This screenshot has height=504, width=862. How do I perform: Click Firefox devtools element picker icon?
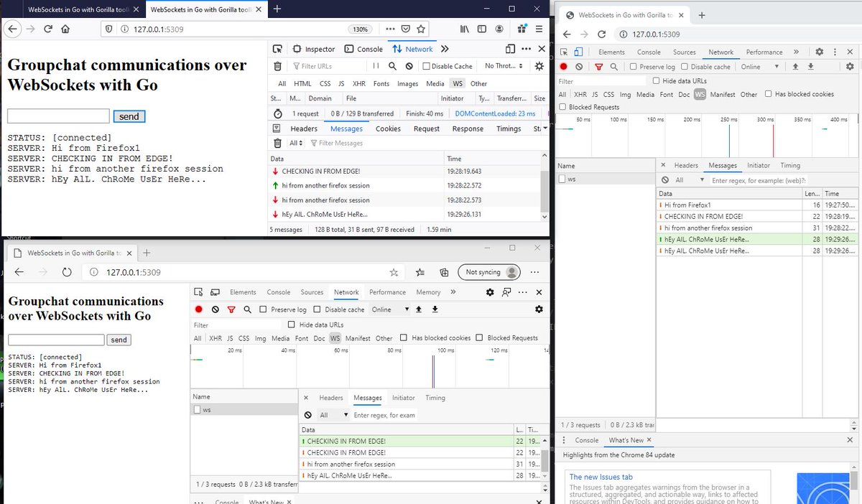pyautogui.click(x=278, y=49)
